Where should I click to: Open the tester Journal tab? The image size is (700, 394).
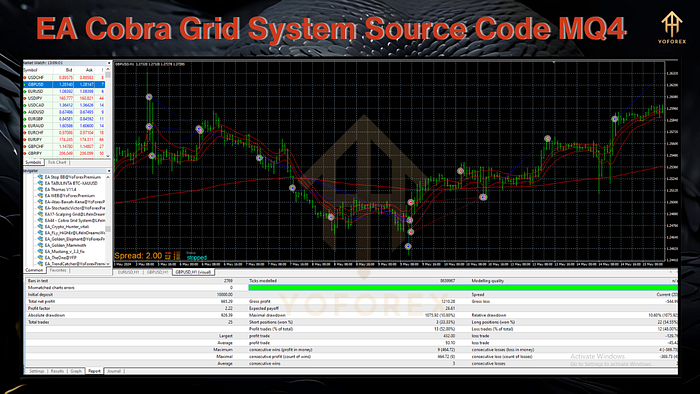(x=114, y=371)
